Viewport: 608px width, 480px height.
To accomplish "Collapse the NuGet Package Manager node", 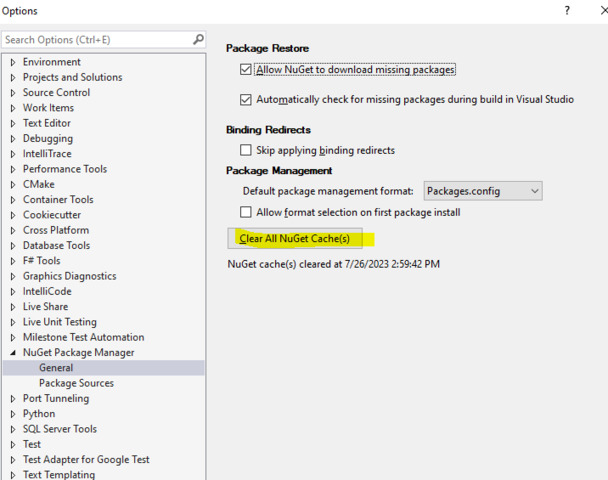I will pyautogui.click(x=13, y=353).
